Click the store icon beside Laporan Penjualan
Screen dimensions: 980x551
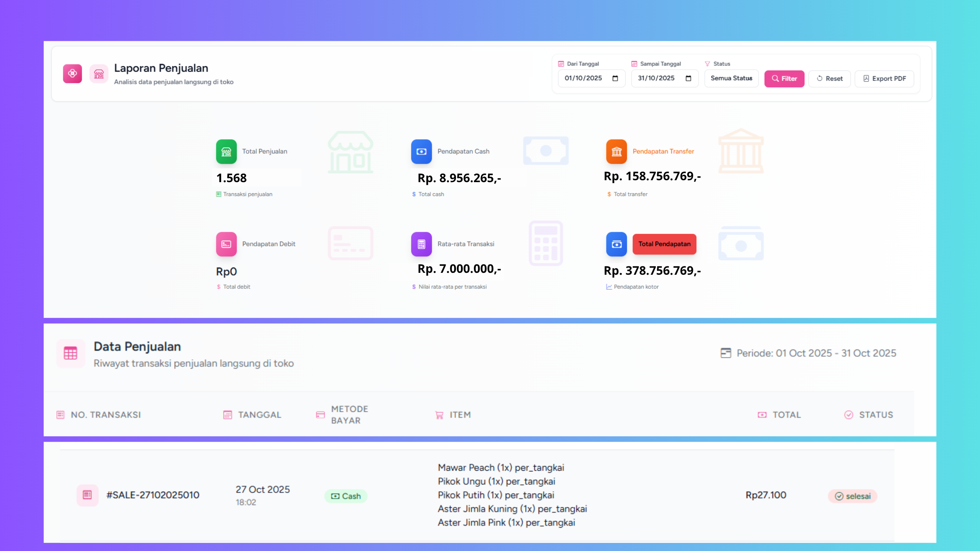[99, 73]
